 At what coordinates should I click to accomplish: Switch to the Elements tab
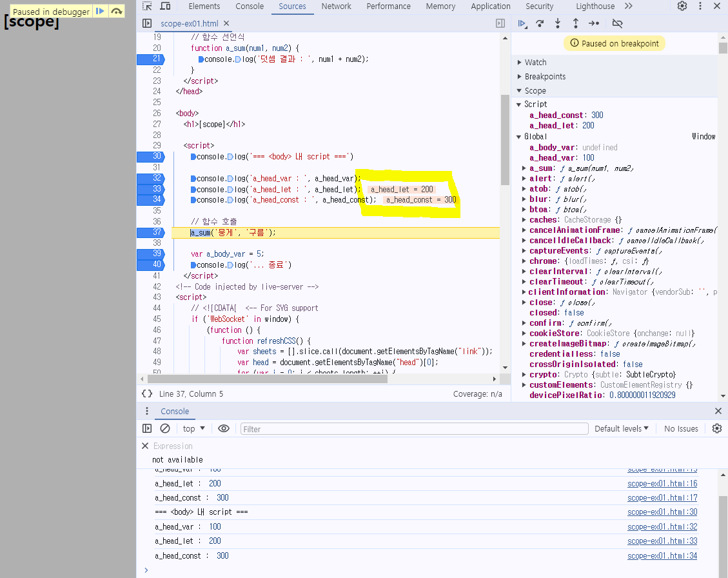tap(204, 6)
